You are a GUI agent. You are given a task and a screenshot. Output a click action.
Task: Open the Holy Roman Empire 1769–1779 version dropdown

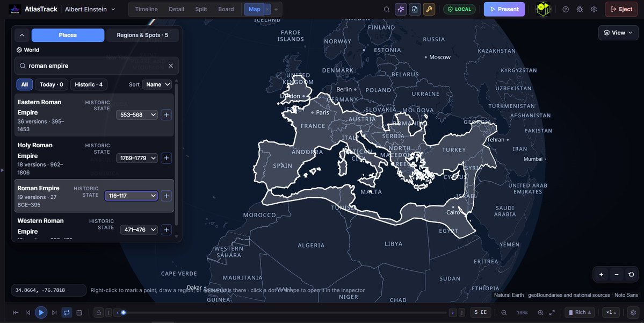(137, 158)
